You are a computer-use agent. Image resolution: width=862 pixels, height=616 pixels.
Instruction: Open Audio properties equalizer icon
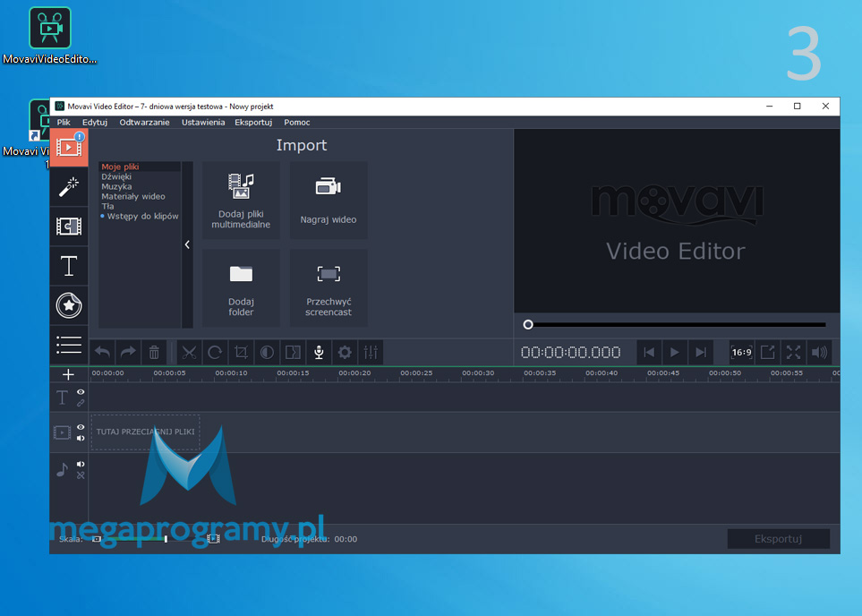pyautogui.click(x=371, y=352)
